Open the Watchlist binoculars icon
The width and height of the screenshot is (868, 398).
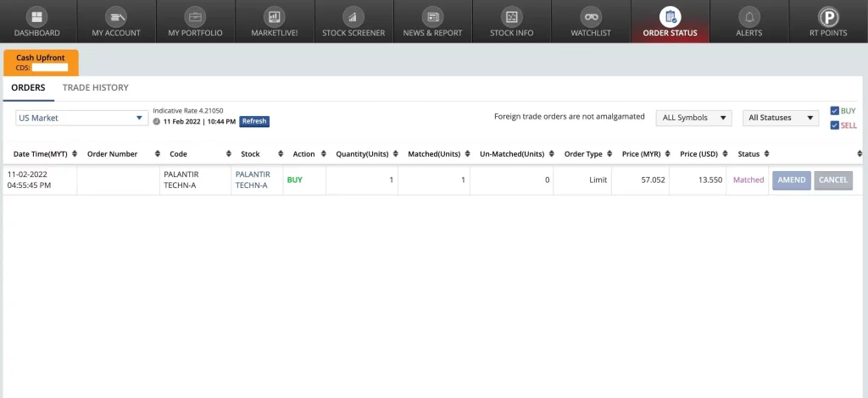tap(591, 17)
